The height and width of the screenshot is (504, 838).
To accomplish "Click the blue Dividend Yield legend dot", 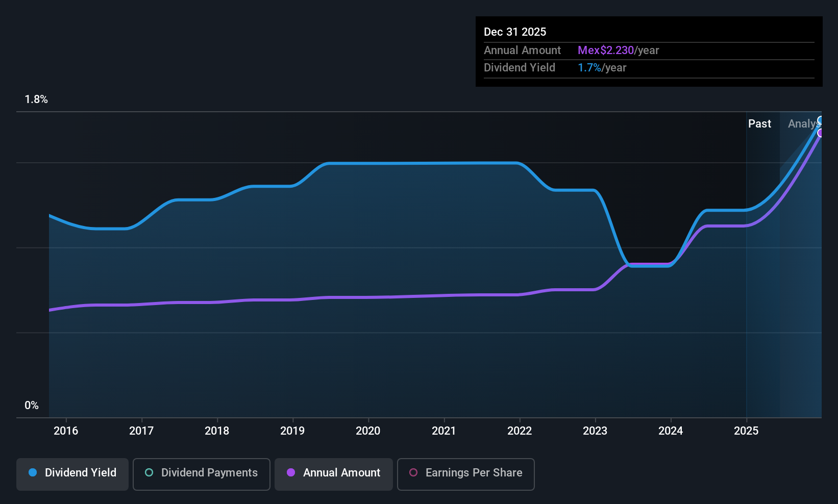I will pyautogui.click(x=33, y=472).
